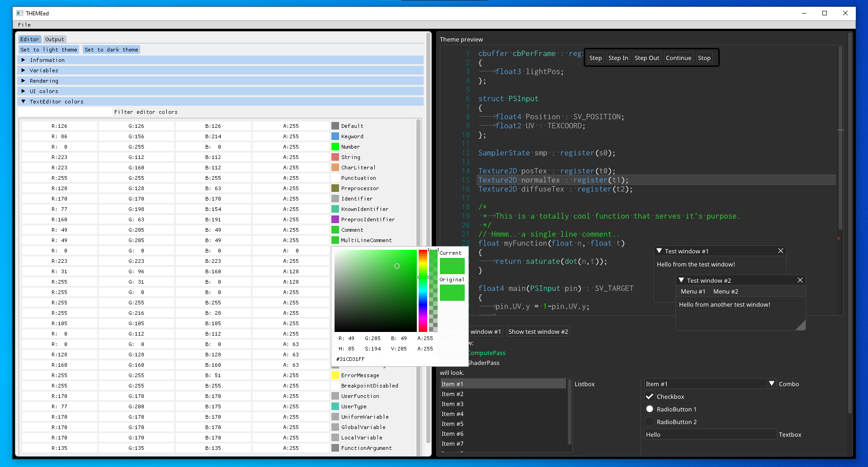Click the MultiLineComment color swatch

335,240
